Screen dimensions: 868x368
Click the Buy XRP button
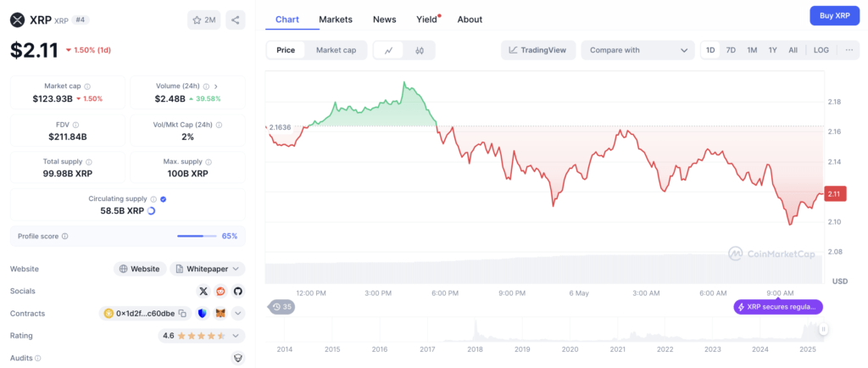pos(834,15)
